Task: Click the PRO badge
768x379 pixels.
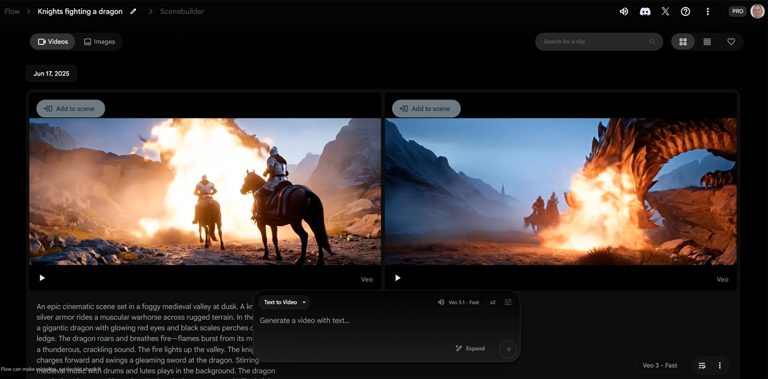Action: [738, 11]
